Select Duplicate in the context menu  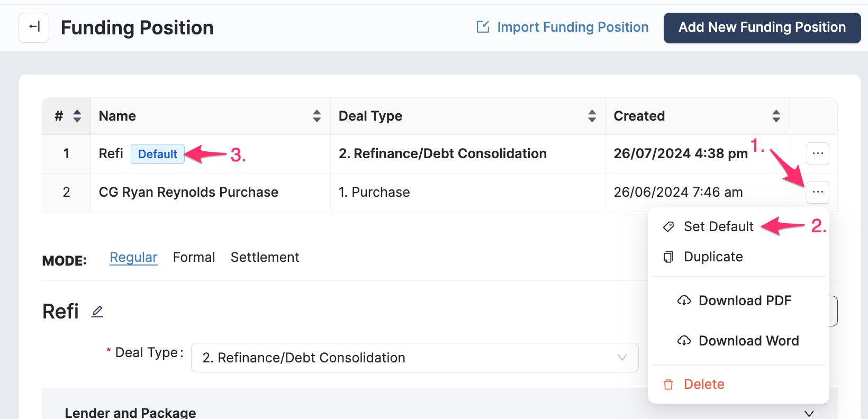[713, 257]
